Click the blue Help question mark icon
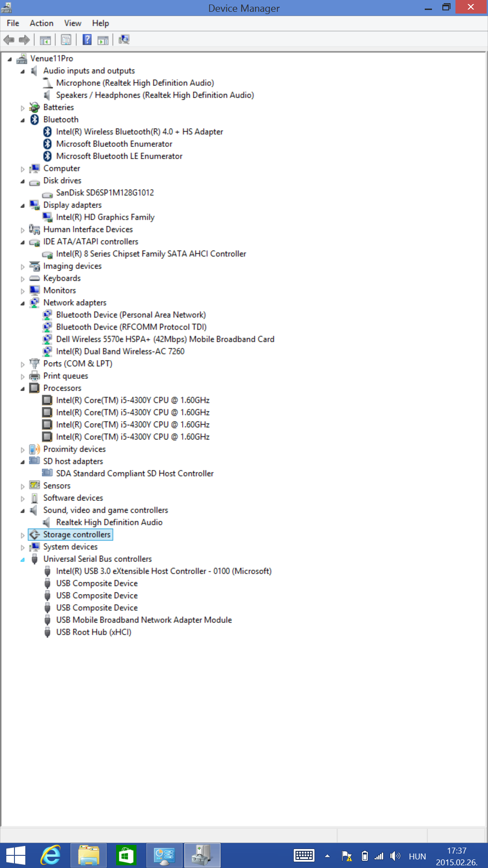This screenshot has height=868, width=488. tap(87, 40)
